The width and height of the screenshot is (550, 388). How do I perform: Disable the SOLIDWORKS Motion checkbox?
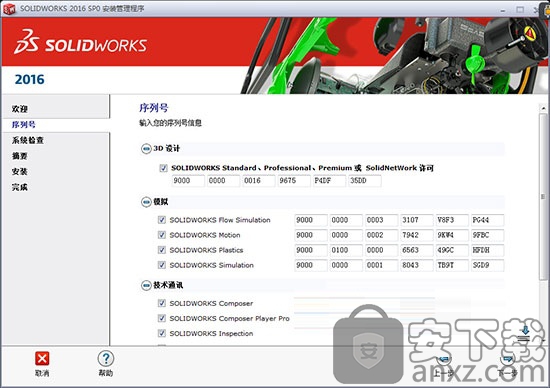(x=162, y=235)
